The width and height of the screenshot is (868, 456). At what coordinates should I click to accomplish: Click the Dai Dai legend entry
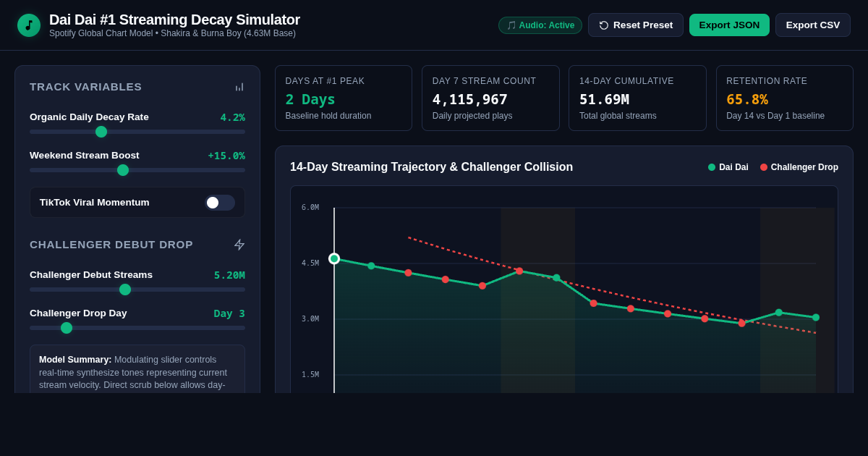[x=728, y=167]
